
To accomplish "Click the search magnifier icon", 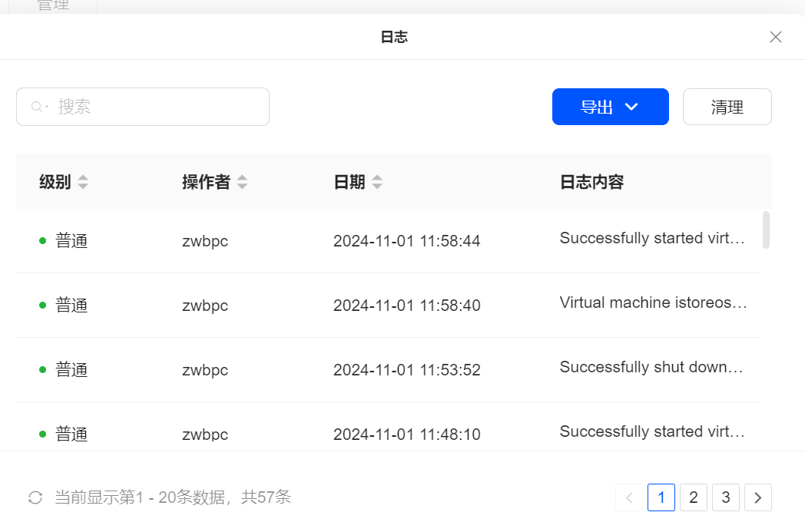I will point(38,107).
